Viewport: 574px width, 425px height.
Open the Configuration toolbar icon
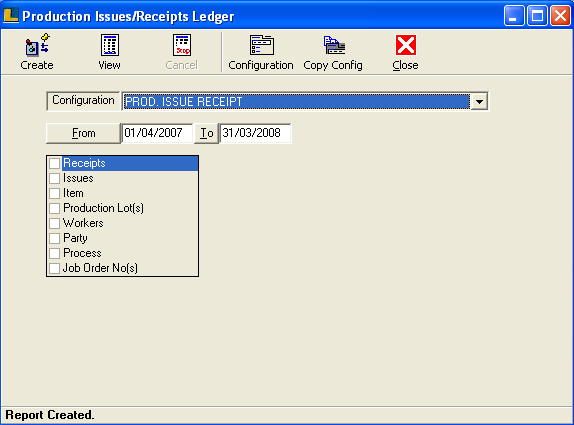click(x=261, y=45)
